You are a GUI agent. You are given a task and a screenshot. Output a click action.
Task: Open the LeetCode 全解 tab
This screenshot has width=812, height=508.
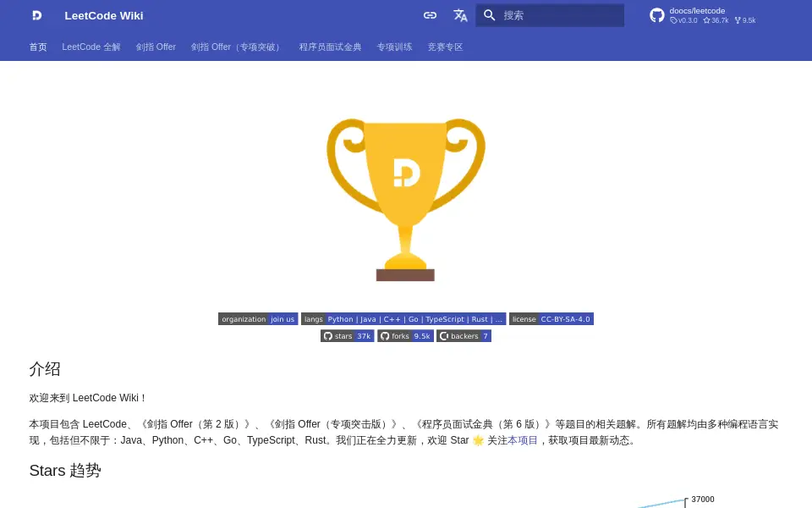coord(91,47)
